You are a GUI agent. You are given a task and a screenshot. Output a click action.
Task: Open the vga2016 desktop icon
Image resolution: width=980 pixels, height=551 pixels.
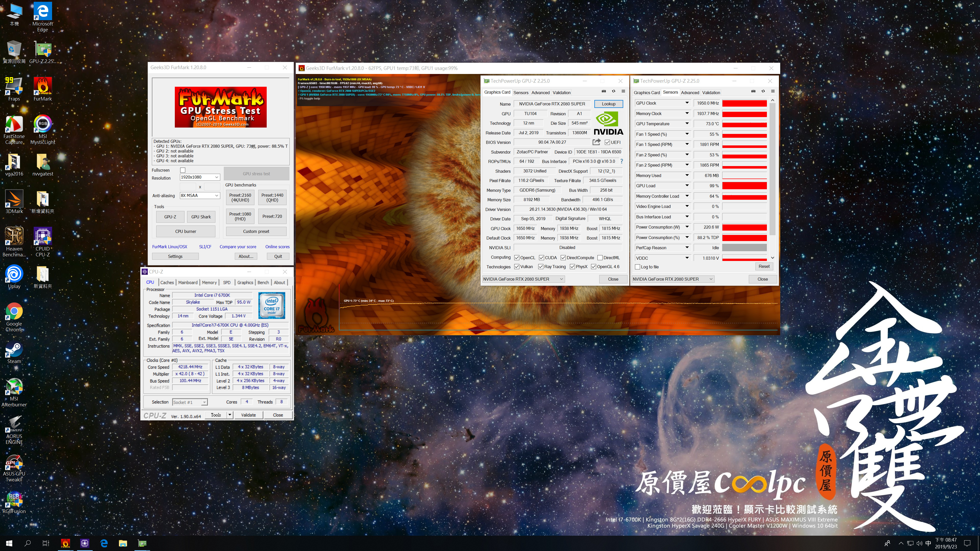coord(14,164)
